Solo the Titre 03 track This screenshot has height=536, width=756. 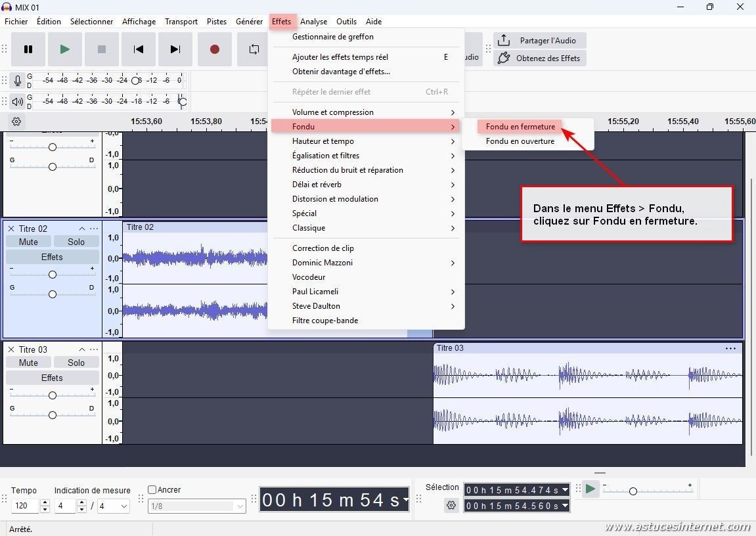click(x=76, y=363)
